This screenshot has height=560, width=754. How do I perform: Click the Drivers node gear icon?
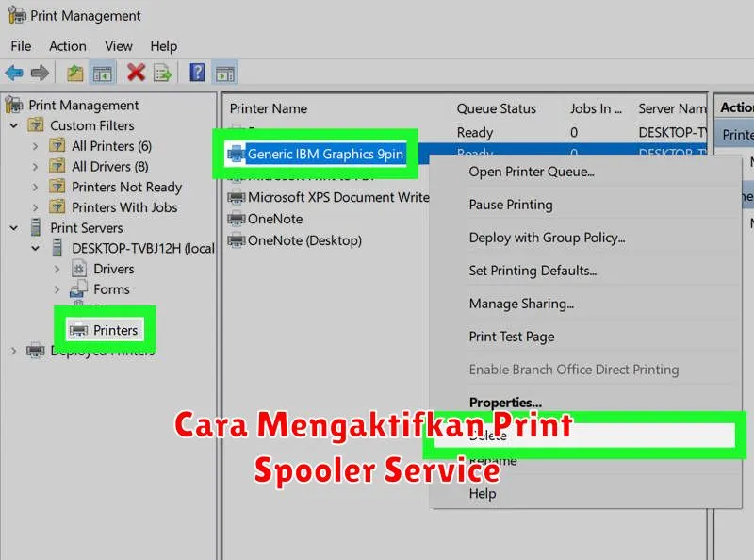79,268
